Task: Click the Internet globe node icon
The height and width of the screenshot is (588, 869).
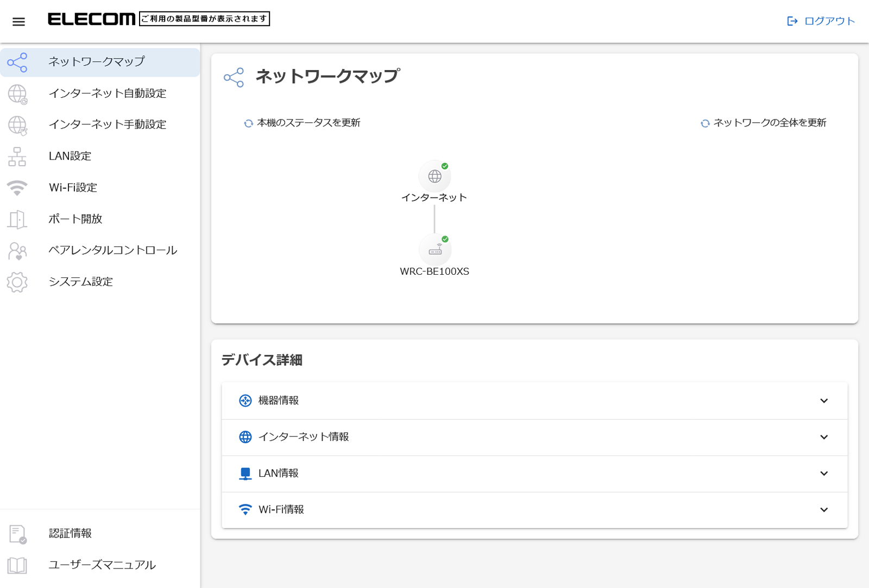Action: (x=434, y=176)
